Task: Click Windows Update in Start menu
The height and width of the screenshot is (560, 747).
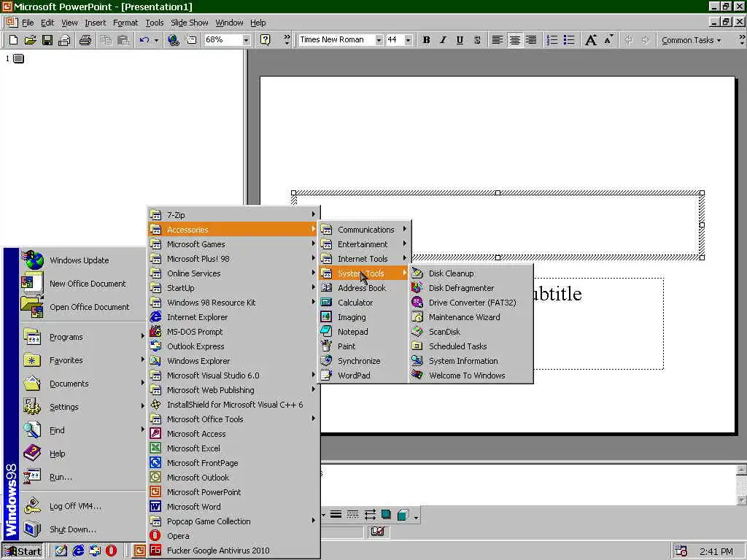Action: 82,260
